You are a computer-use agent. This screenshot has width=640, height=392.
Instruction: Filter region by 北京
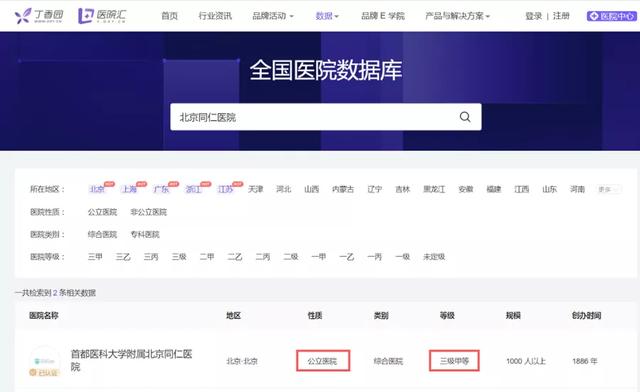[97, 189]
